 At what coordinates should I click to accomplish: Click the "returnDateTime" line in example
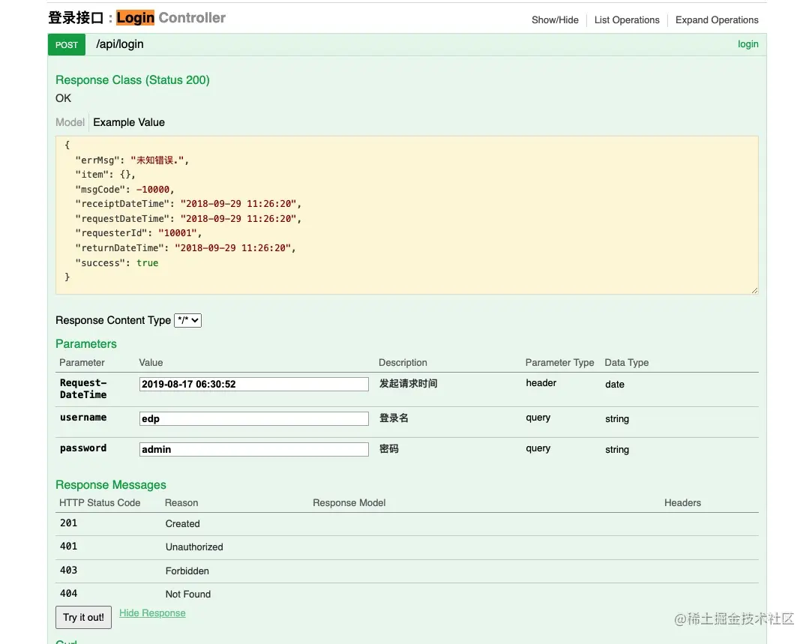[x=185, y=248]
